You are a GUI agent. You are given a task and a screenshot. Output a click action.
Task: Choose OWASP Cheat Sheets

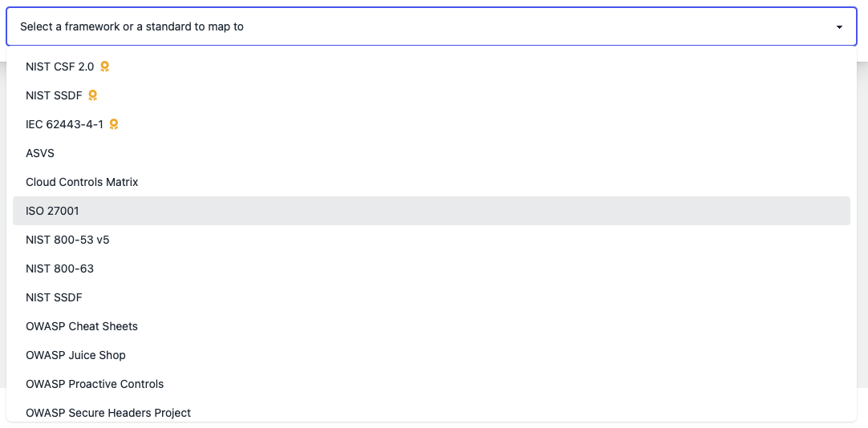[82, 326]
